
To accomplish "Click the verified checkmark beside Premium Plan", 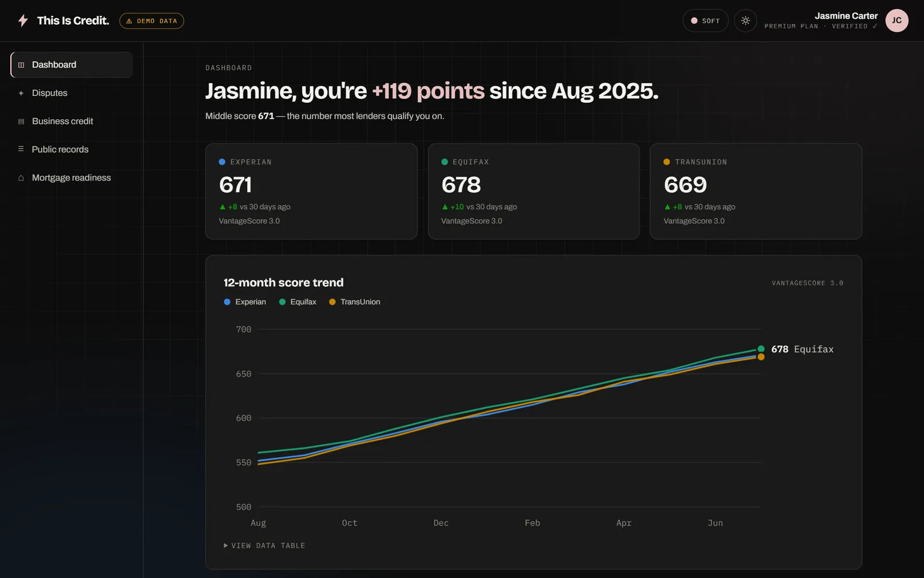I will pos(875,26).
